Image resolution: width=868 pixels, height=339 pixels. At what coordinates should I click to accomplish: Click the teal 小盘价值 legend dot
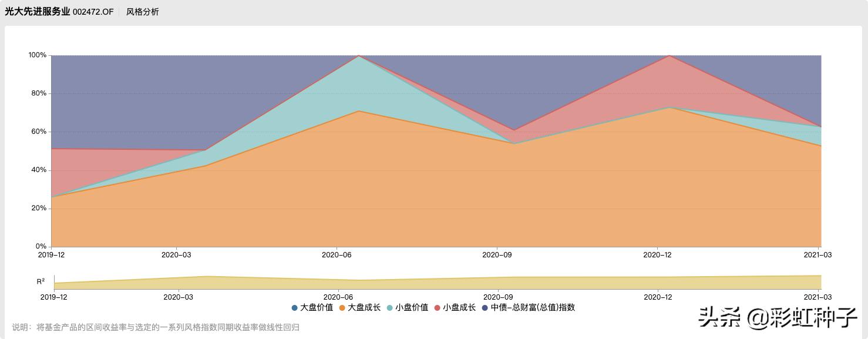(x=390, y=308)
